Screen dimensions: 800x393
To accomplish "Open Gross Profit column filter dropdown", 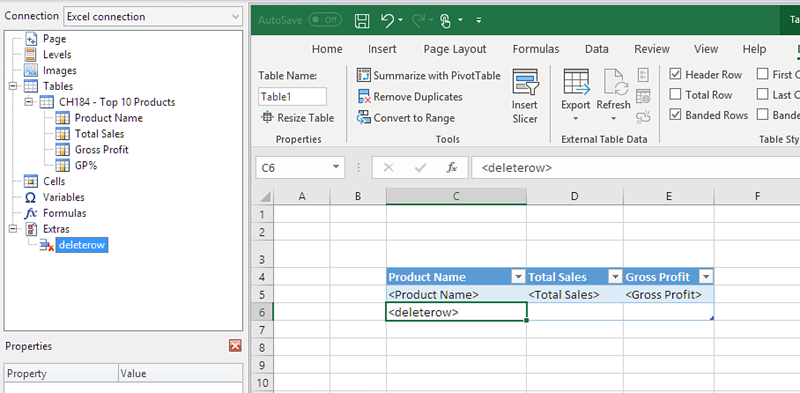I will (x=706, y=277).
